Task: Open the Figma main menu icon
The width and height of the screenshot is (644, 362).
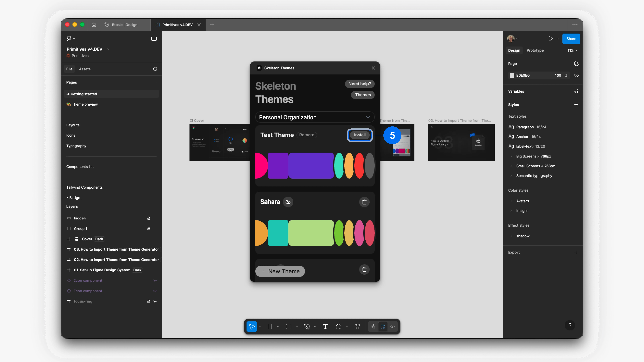Action: click(x=69, y=39)
